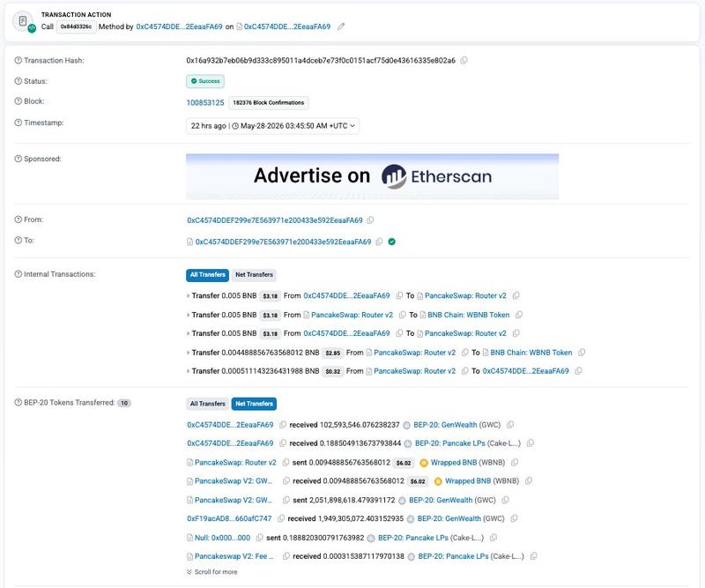
Task: Select All Transfers under Internal Transactions
Action: click(x=207, y=274)
